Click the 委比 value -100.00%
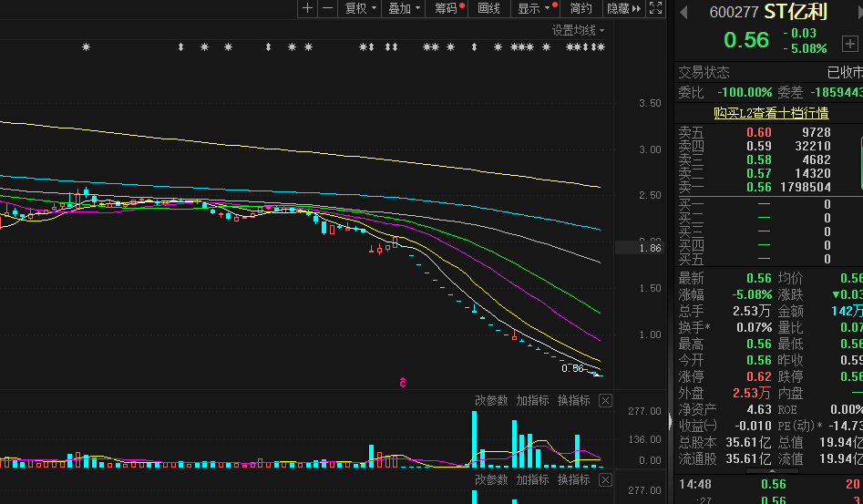 (745, 92)
